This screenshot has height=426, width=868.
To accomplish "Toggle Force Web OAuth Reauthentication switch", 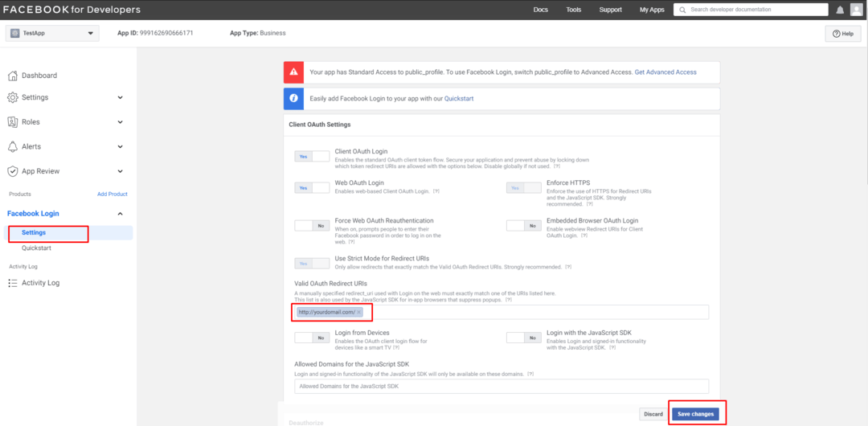I will [312, 226].
